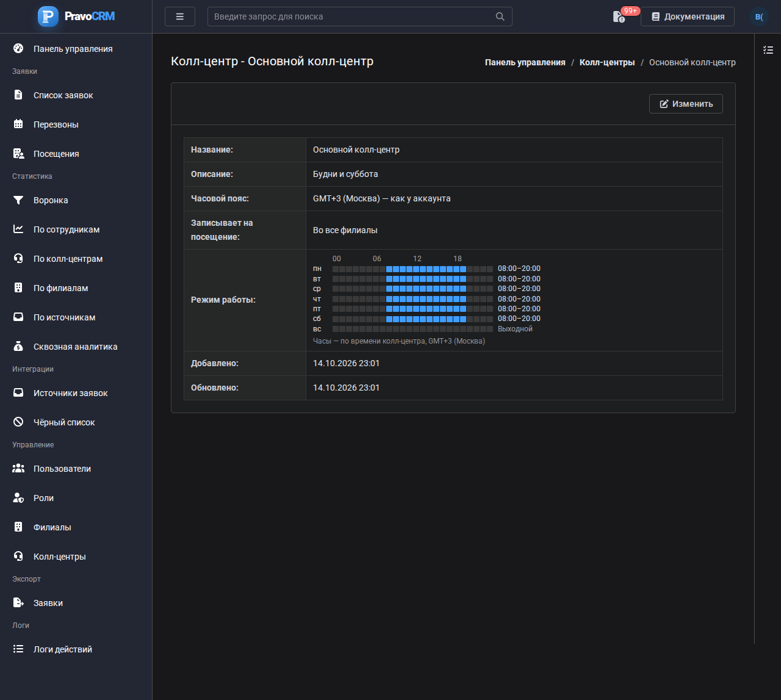Click the PravoCRM logo icon
The width and height of the screenshot is (781, 700).
point(48,16)
